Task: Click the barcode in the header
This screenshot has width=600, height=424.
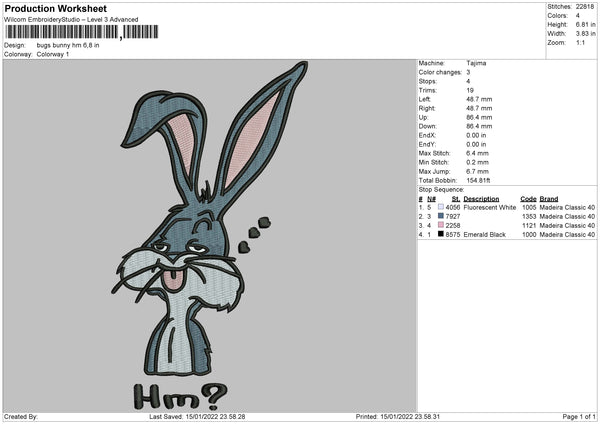Action: click(82, 32)
